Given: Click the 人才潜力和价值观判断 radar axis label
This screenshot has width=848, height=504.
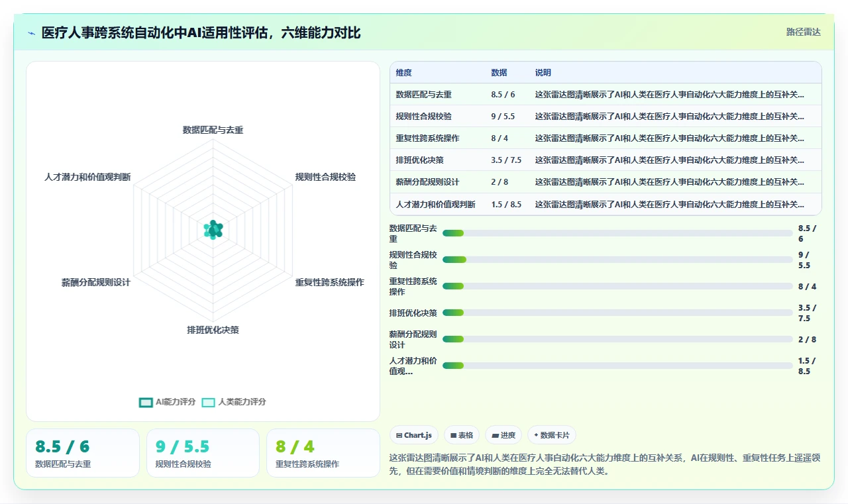Looking at the screenshot, I should [87, 177].
